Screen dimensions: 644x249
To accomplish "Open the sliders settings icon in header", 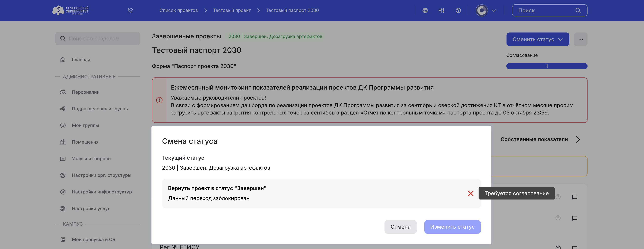I will click(442, 11).
